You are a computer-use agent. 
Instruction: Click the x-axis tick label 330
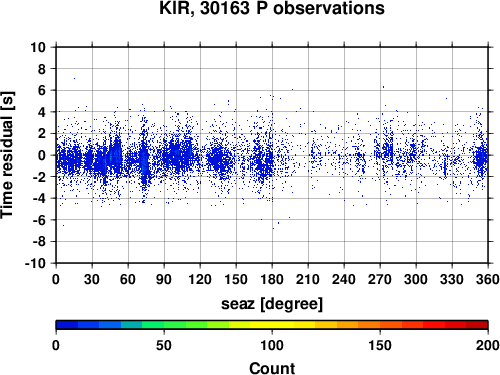[452, 279]
